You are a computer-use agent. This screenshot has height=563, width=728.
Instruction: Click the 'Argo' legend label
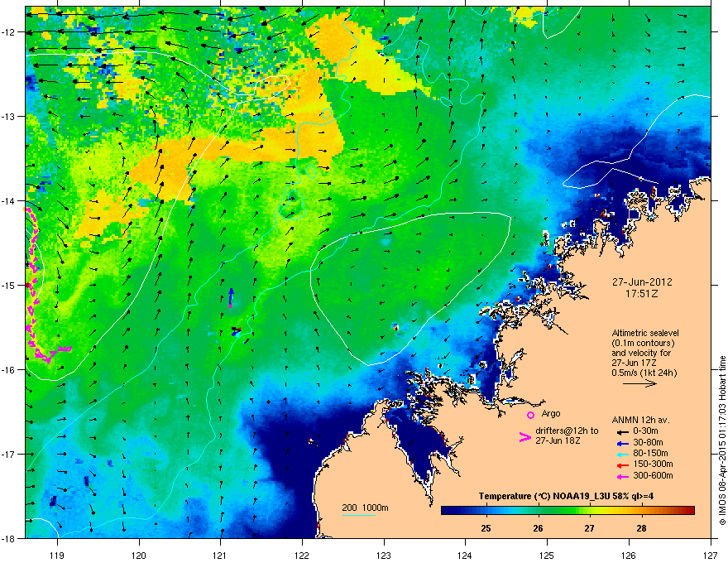coord(551,413)
